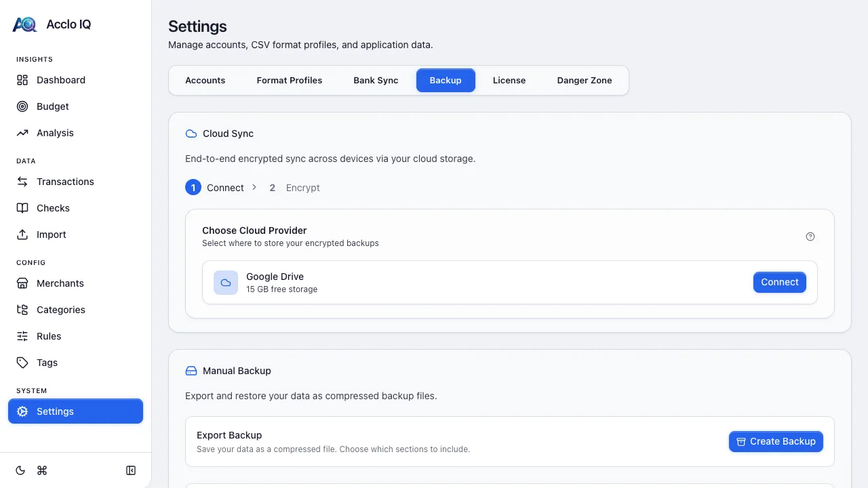Click the Transactions arrows icon
The image size is (868, 488).
tap(22, 182)
